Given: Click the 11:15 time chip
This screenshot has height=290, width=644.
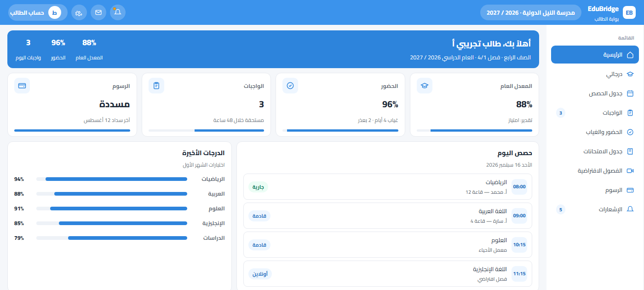Looking at the screenshot, I should [519, 274].
